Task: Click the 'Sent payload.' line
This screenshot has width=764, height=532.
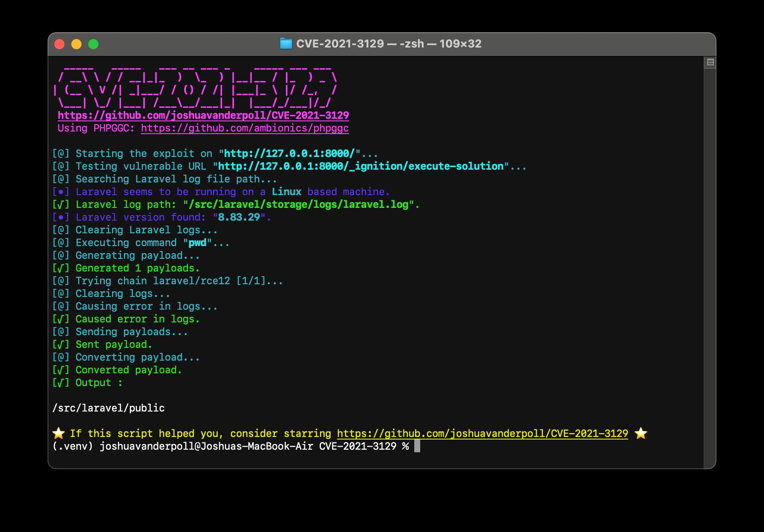Action: click(102, 344)
